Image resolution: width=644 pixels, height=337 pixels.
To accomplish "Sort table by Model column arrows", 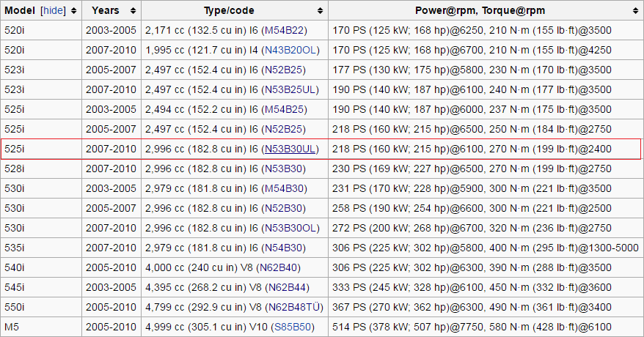I will (74, 11).
